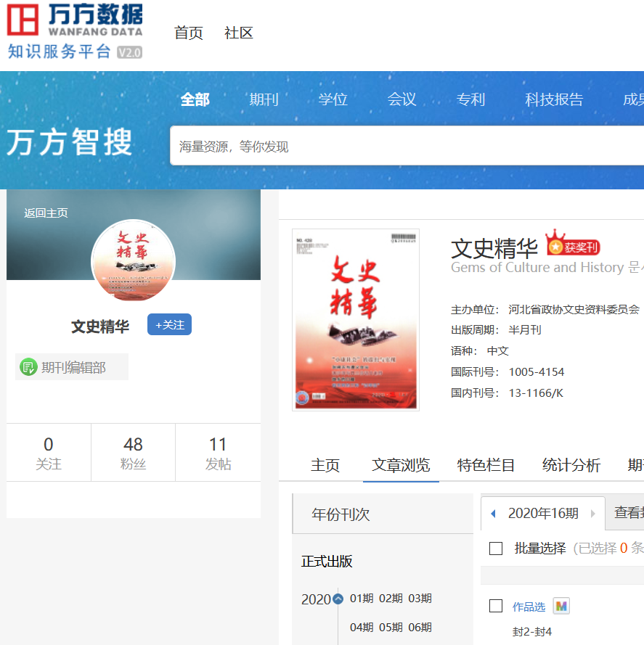
Task: Click the 2020年16期 issue label
Action: pos(543,514)
